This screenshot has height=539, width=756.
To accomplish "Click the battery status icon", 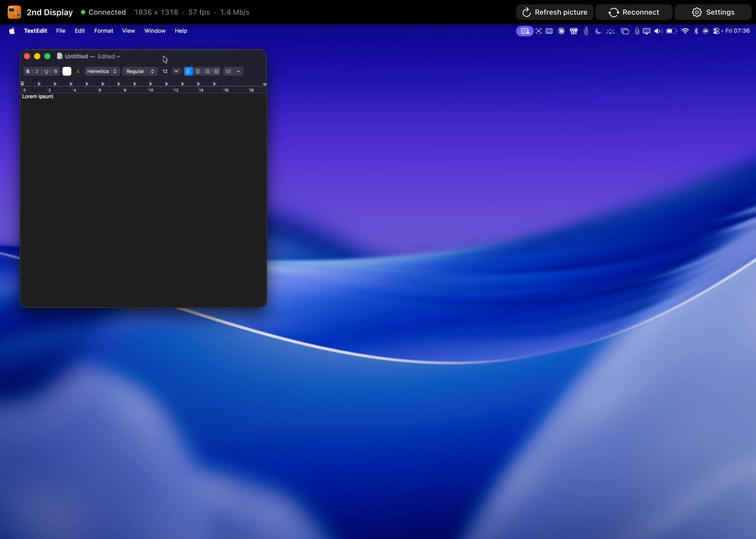I will pos(671,31).
